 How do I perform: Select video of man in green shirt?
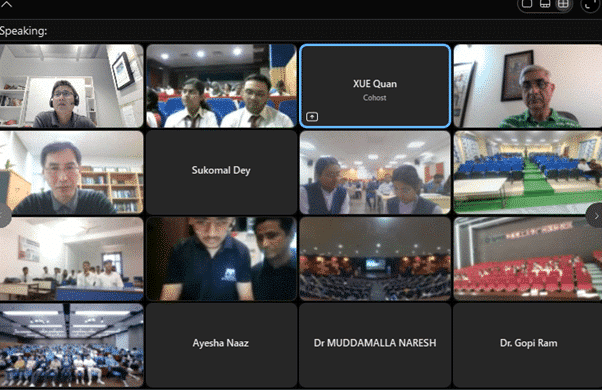pos(528,86)
